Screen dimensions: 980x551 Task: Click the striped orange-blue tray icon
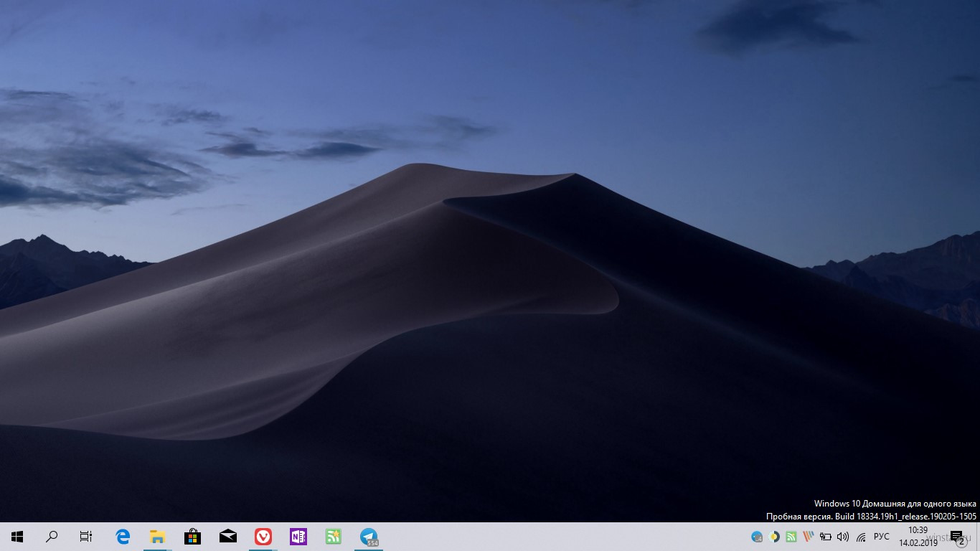point(808,537)
